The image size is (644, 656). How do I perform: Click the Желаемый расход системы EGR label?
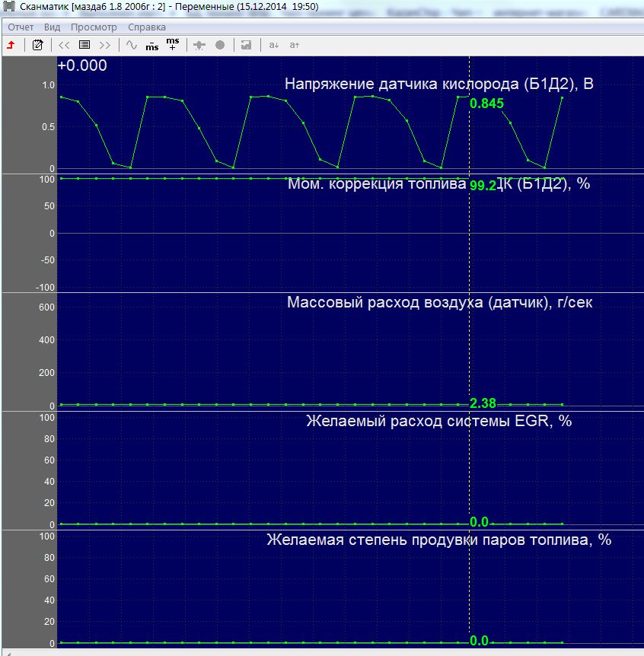click(438, 421)
